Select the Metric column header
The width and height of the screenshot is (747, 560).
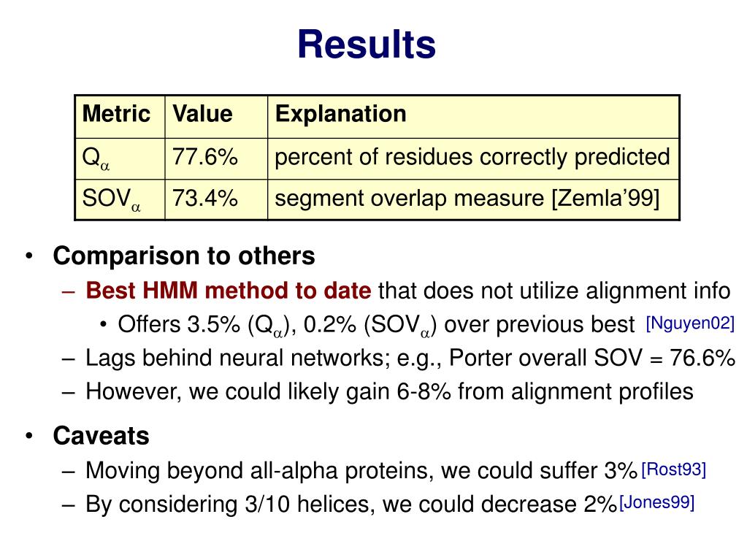(120, 117)
